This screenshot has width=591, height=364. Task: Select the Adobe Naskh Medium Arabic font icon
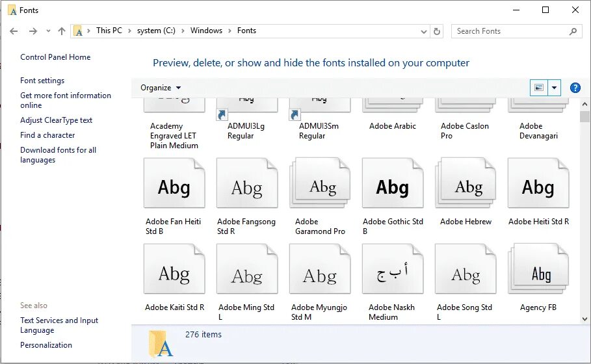tap(392, 268)
